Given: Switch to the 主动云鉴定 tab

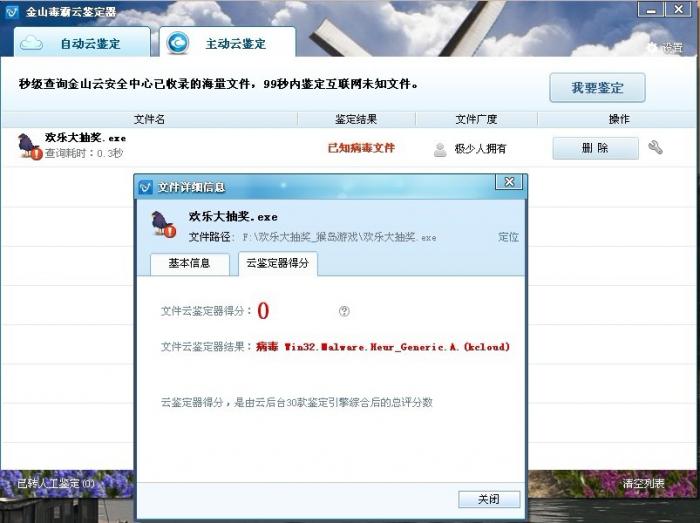Looking at the screenshot, I should (228, 43).
